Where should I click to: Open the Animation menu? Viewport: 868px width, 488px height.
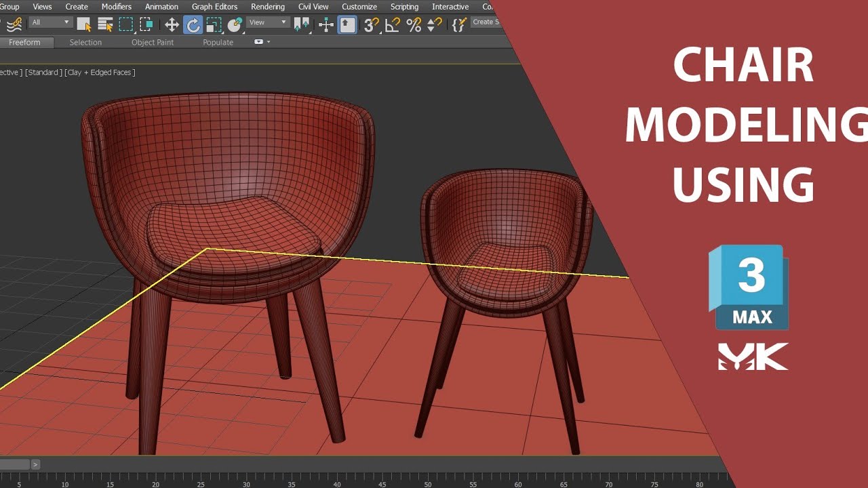(161, 7)
